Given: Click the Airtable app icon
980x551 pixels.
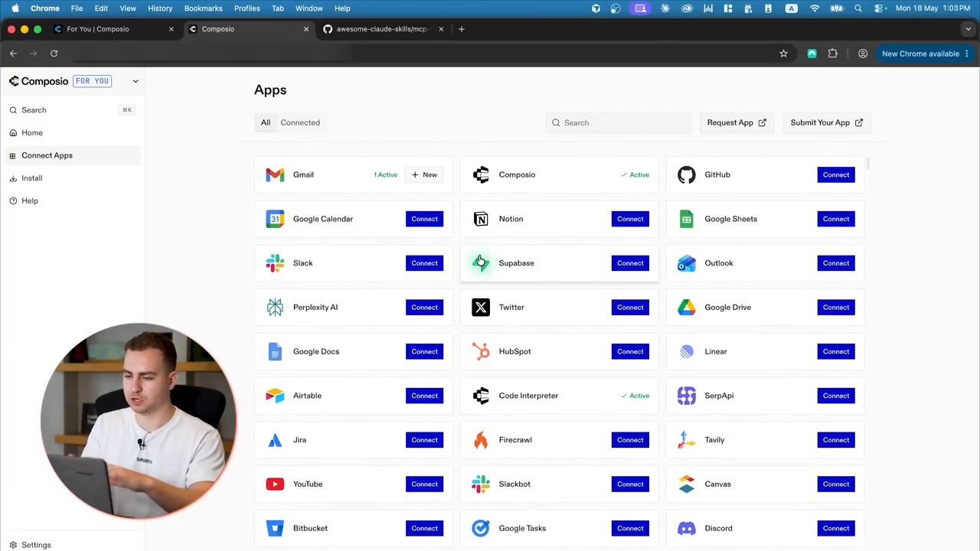Looking at the screenshot, I should (x=275, y=396).
